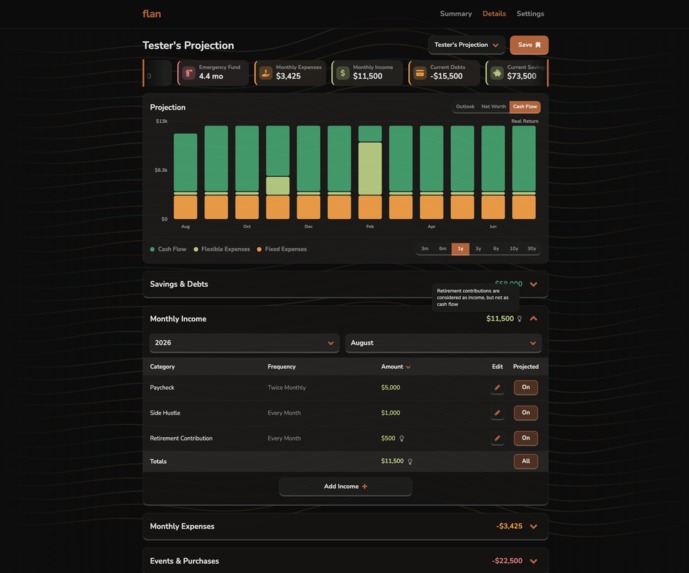Toggle Side Hustle projected On switch
Viewport: 689px width, 573px height.
[526, 413]
